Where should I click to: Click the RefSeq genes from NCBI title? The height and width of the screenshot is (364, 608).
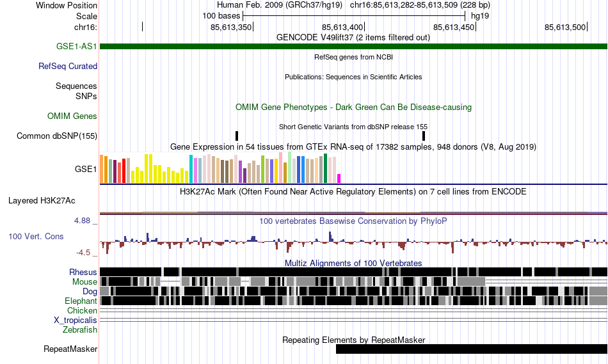[353, 58]
